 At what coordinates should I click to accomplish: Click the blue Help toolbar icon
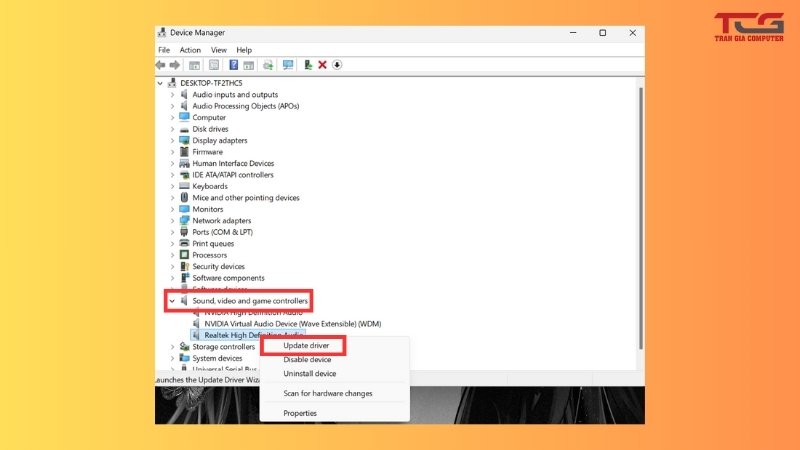click(234, 65)
